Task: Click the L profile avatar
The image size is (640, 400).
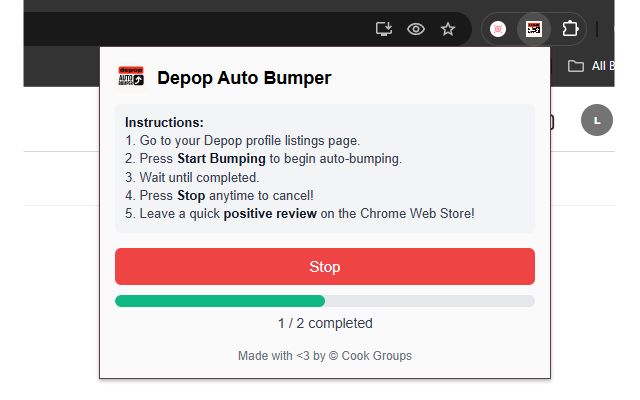Action: 597,120
